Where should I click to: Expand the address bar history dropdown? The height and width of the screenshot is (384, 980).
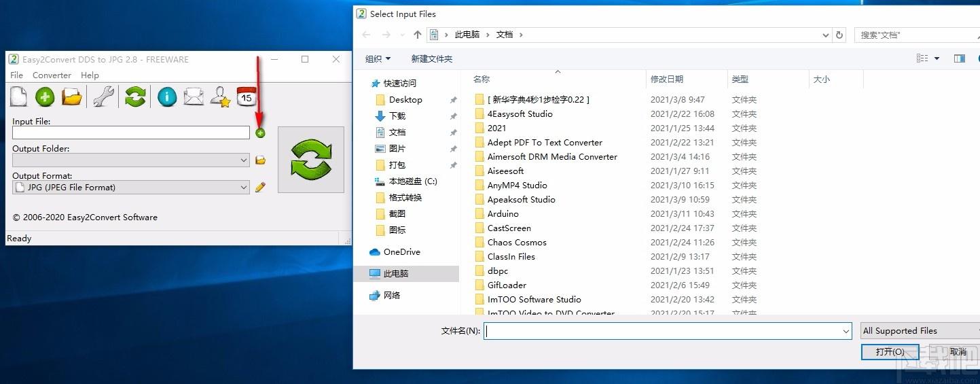tap(826, 35)
